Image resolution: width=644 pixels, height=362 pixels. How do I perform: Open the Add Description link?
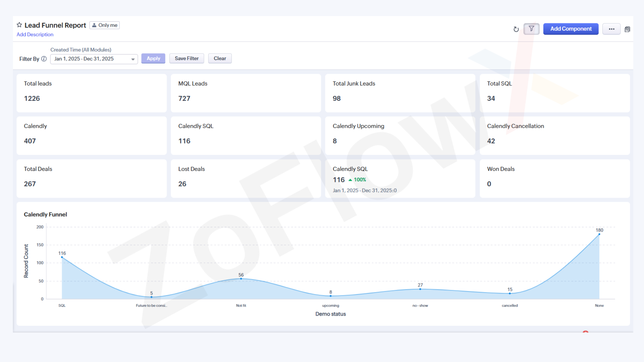(35, 35)
